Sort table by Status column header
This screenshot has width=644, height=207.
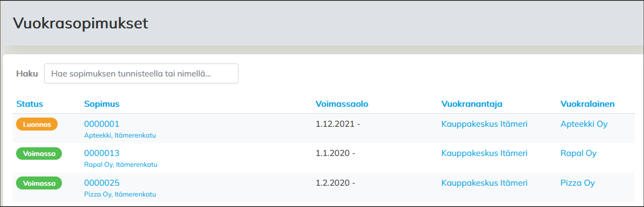click(x=30, y=104)
